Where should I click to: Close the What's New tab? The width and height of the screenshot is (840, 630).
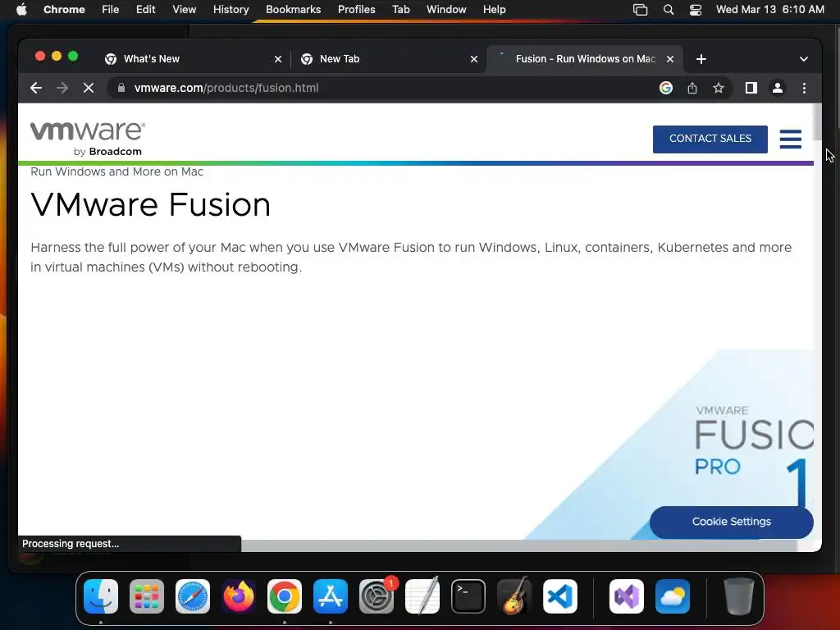point(278,59)
